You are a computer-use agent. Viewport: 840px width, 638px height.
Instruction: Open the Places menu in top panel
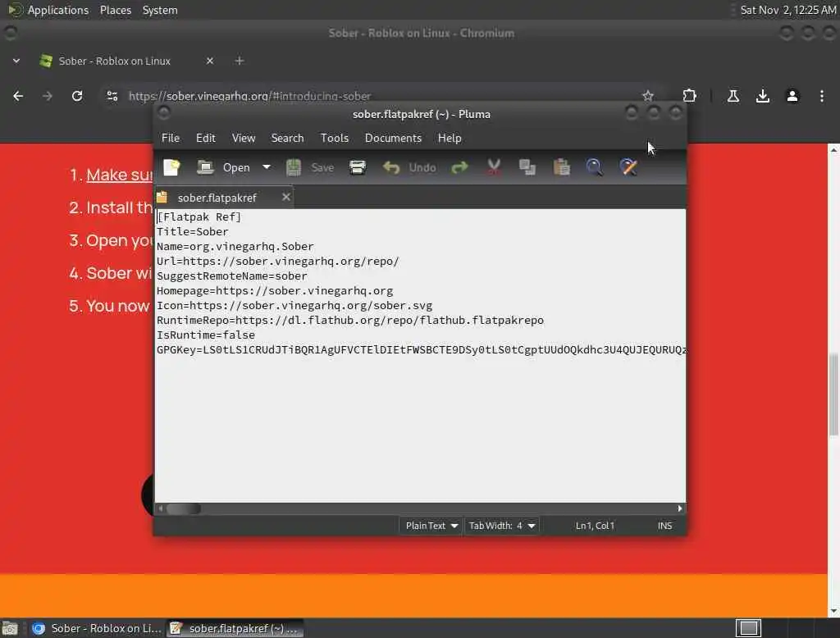click(x=116, y=10)
